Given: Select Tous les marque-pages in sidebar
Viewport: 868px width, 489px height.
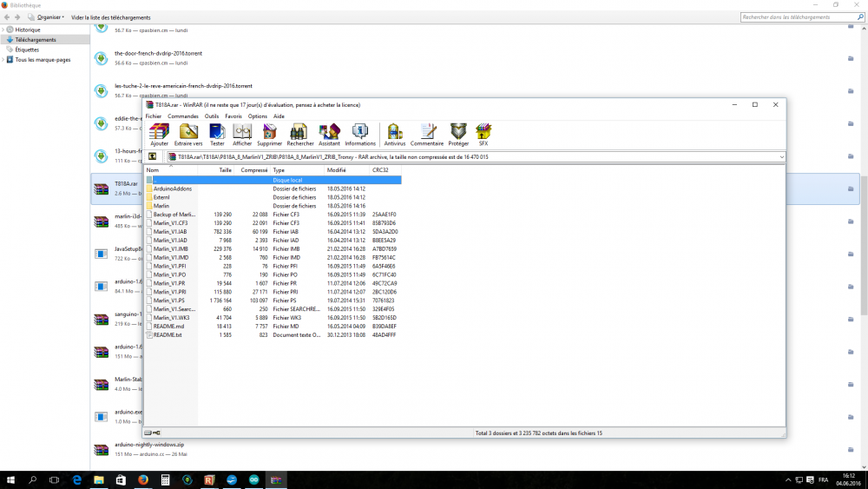Looking at the screenshot, I should (43, 60).
